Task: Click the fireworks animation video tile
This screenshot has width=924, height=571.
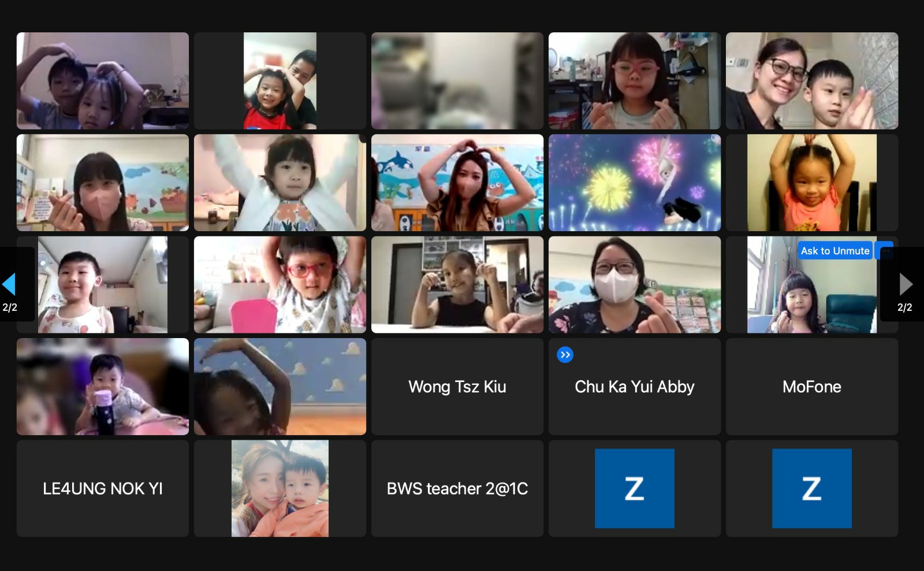Action: [x=634, y=183]
